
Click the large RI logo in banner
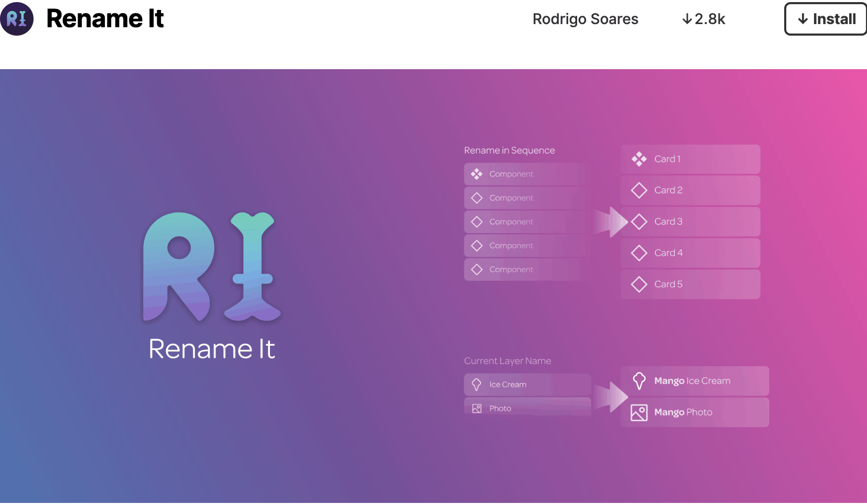pyautogui.click(x=211, y=266)
